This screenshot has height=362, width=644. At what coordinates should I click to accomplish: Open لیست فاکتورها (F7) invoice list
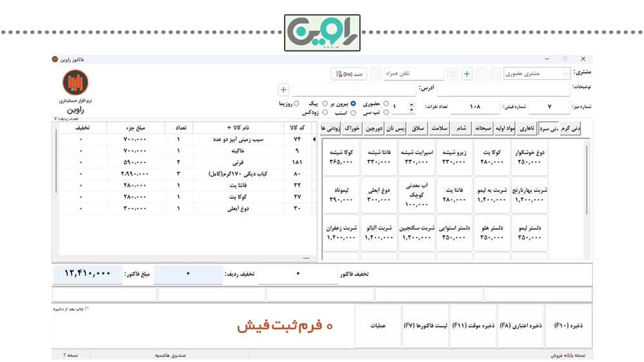(x=425, y=326)
